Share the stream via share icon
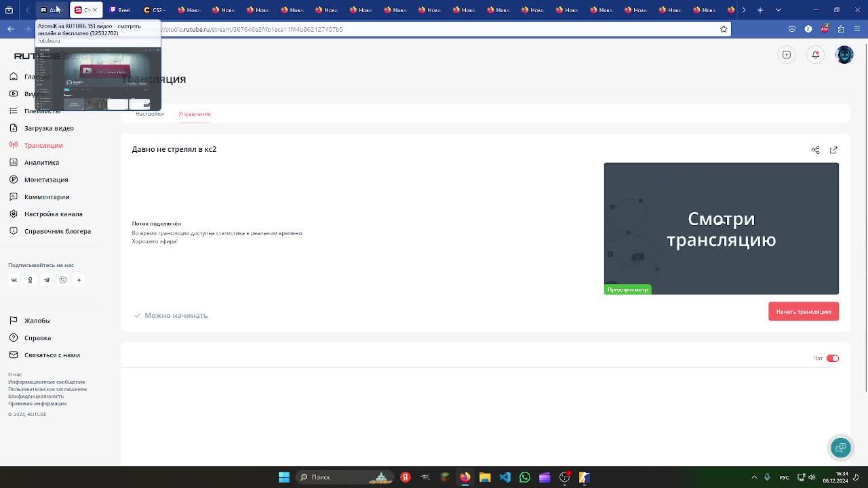 point(816,150)
